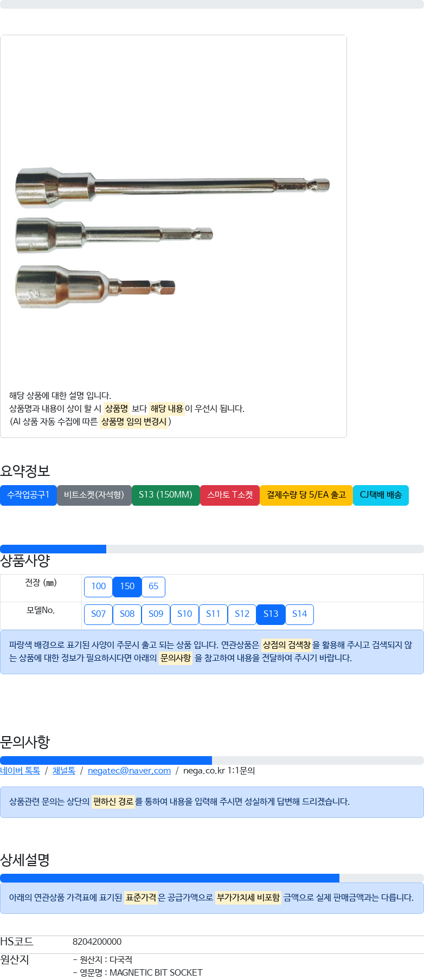Select model S08
The height and width of the screenshot is (980, 424).
point(127,614)
